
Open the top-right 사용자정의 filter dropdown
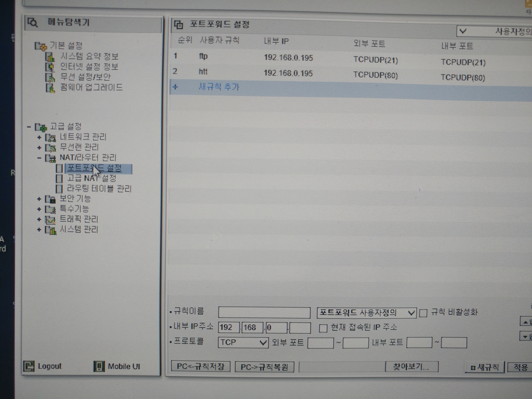[x=494, y=31]
